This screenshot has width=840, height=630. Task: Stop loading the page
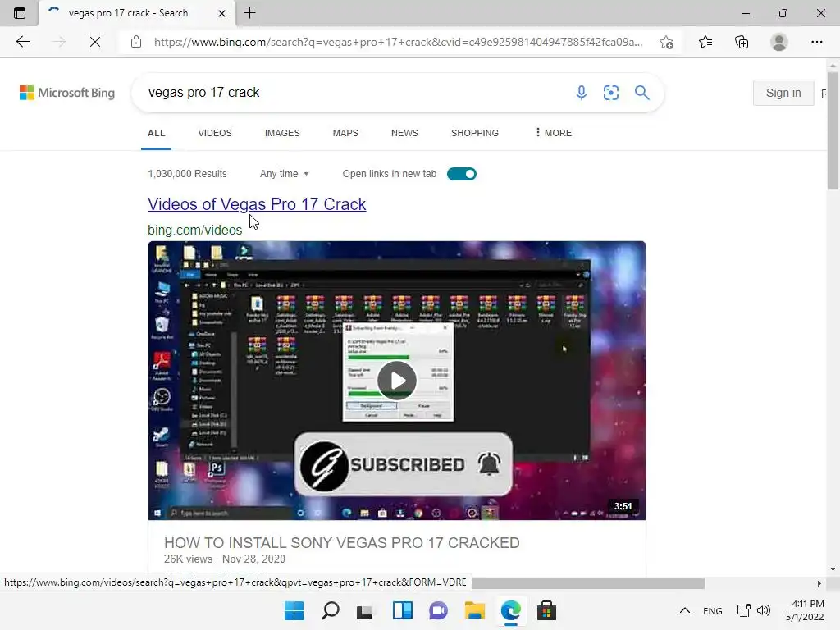coord(95,42)
